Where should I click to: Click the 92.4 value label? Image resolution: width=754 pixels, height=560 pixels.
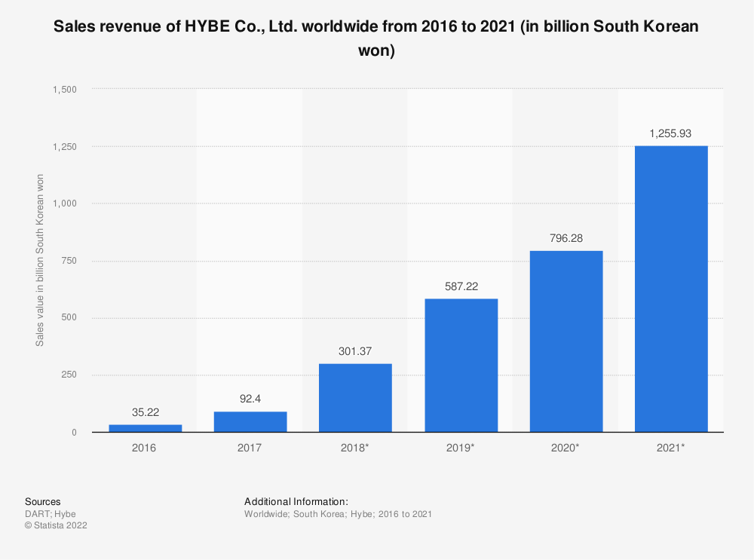[x=250, y=399]
